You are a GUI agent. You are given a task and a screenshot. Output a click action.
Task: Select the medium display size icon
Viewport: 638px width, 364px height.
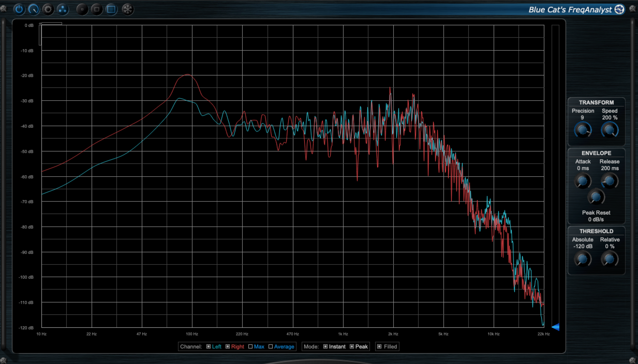(97, 10)
